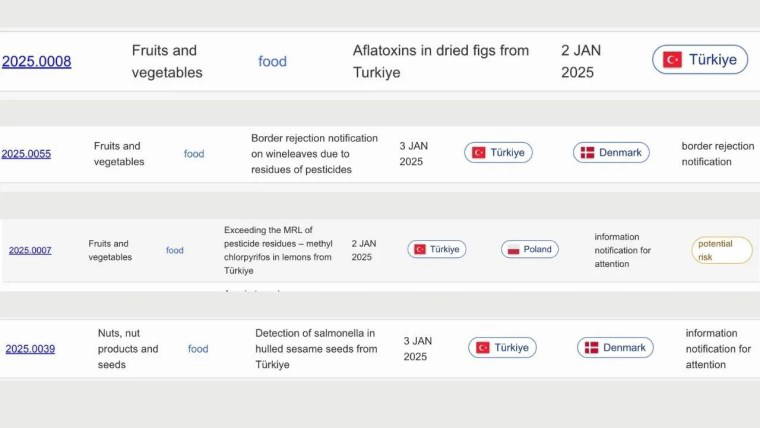Click 'food' type in the wineleaves row

point(194,154)
